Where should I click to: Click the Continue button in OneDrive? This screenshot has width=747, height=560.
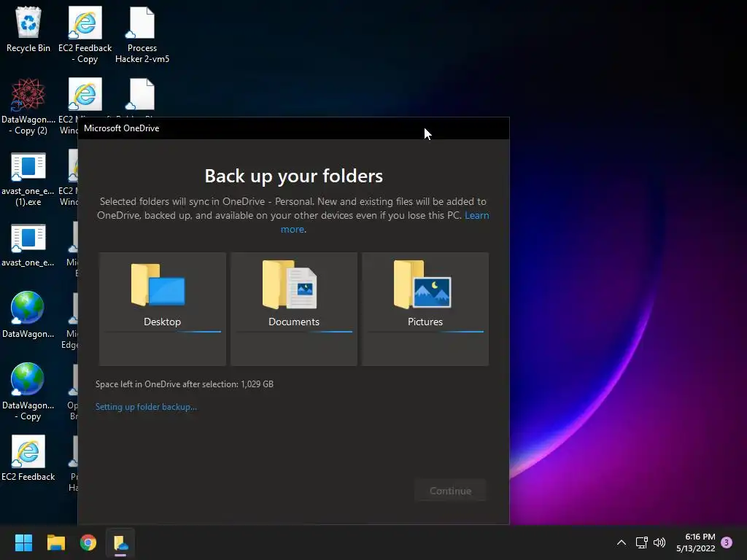pos(450,491)
